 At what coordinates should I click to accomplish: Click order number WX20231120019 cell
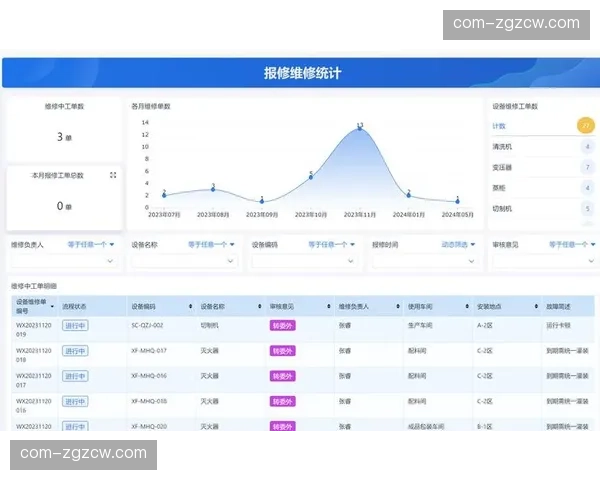click(x=34, y=330)
